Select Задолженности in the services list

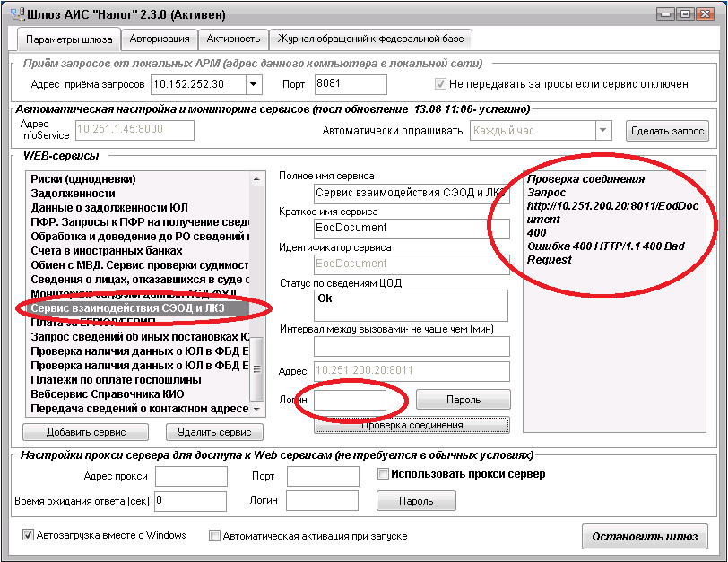[x=74, y=193]
